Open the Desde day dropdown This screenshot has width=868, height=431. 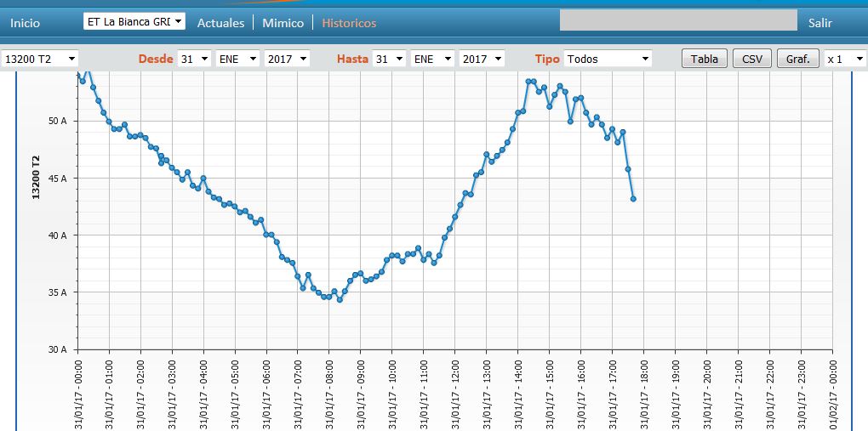point(194,59)
